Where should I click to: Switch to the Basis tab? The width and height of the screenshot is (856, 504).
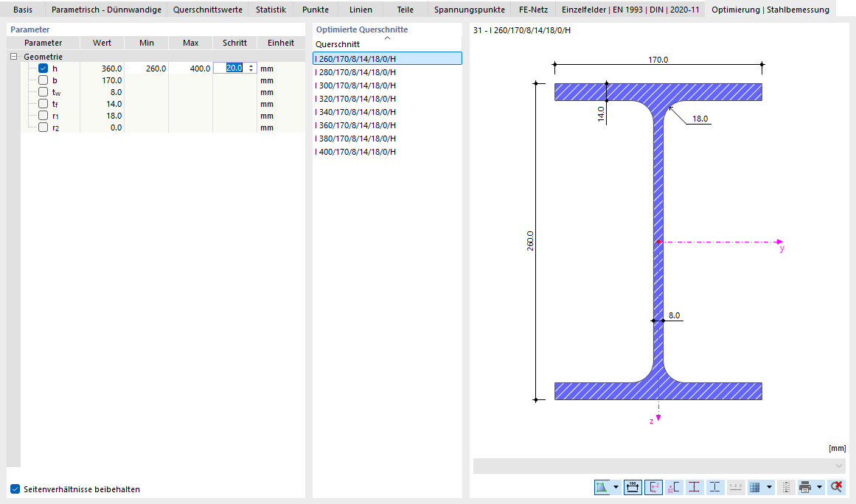[23, 10]
